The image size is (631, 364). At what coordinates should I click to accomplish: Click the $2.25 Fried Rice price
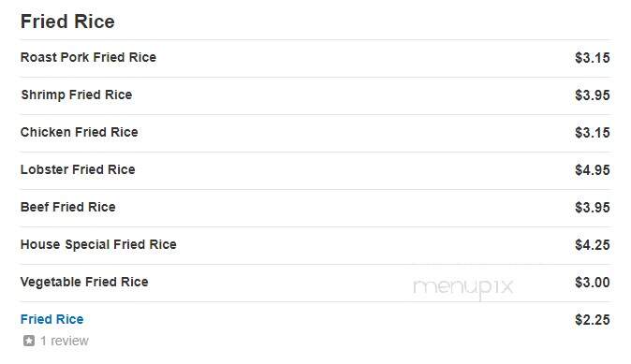click(x=593, y=320)
